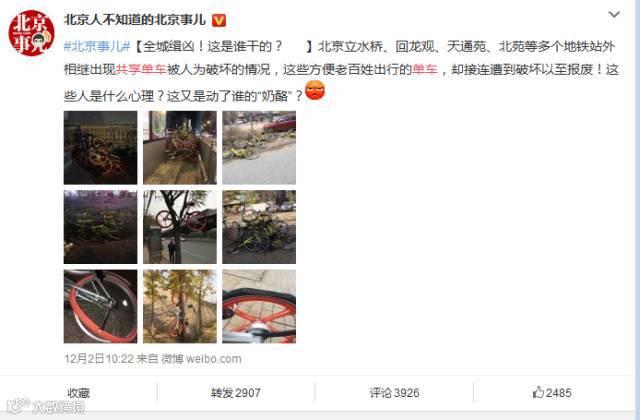Expand the post options chevron
The image size is (640, 420).
(614, 15)
